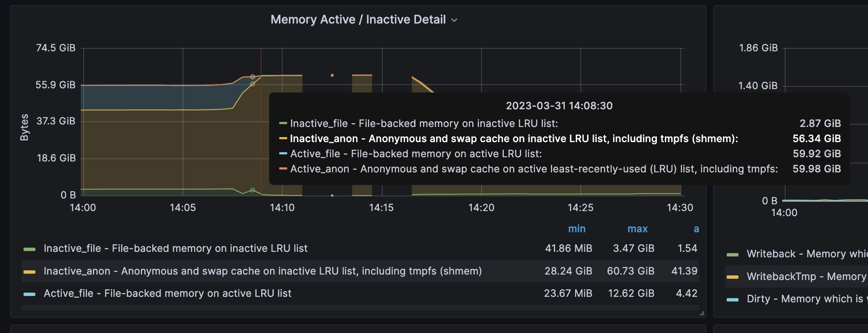Isolate the Inactive_anon series in the legend
Viewport: 868px width, 333px height.
coord(262,271)
